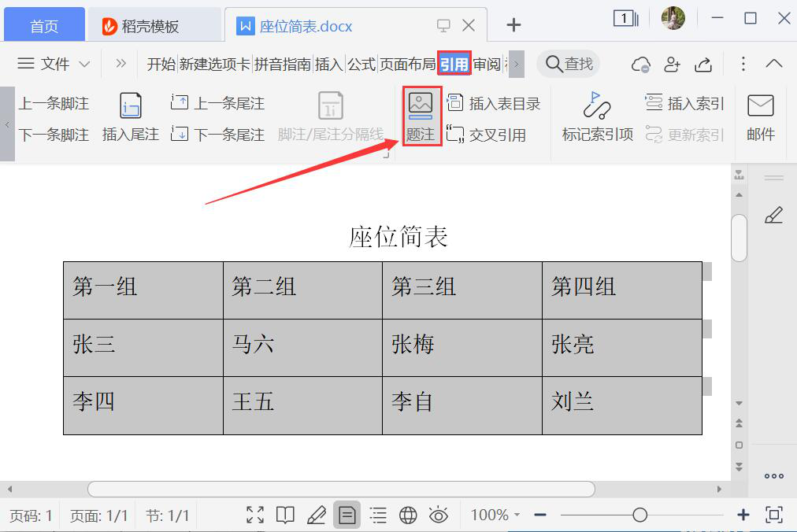Click the 座位简表 title text

398,237
